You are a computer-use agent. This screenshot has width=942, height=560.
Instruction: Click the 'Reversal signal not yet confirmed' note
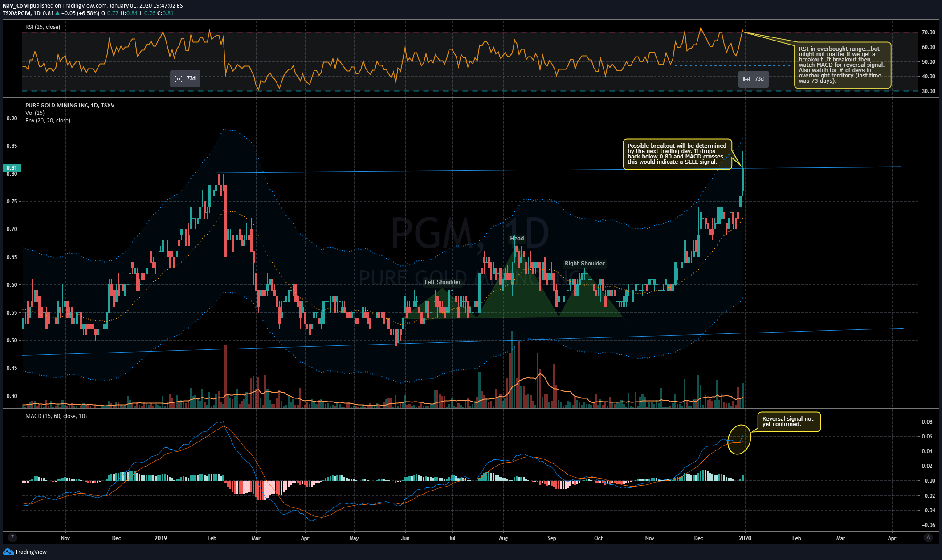pyautogui.click(x=788, y=422)
